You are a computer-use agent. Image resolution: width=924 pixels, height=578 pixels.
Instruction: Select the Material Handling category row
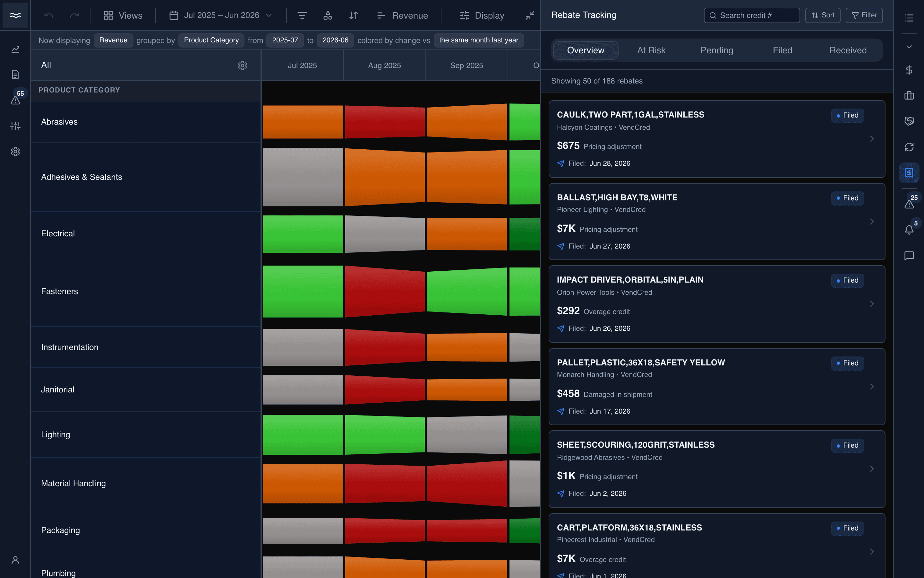point(145,483)
